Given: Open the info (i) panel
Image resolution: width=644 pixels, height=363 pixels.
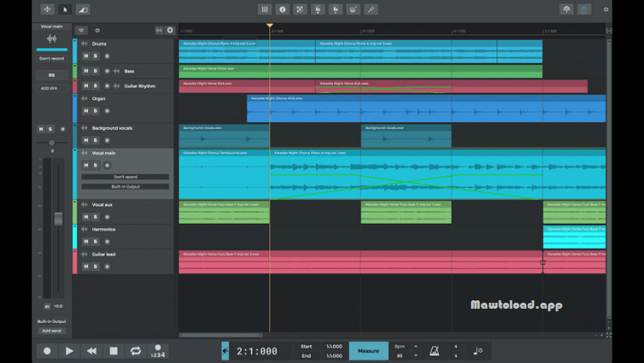Looking at the screenshot, I should (x=282, y=9).
